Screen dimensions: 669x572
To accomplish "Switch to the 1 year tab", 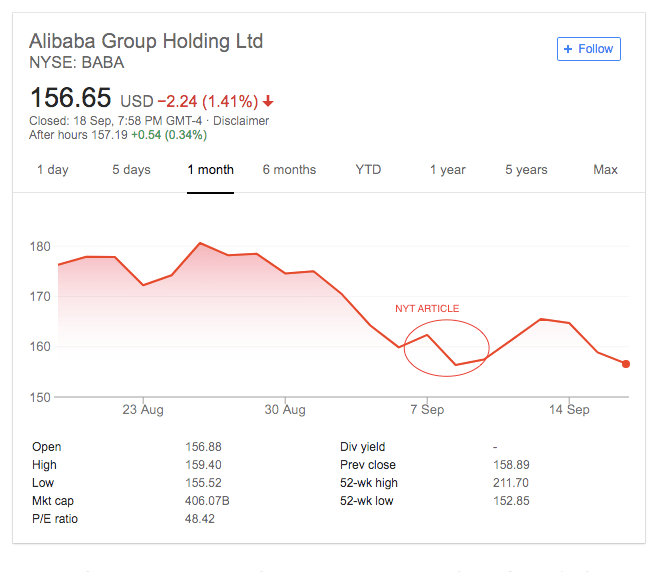I will click(448, 170).
